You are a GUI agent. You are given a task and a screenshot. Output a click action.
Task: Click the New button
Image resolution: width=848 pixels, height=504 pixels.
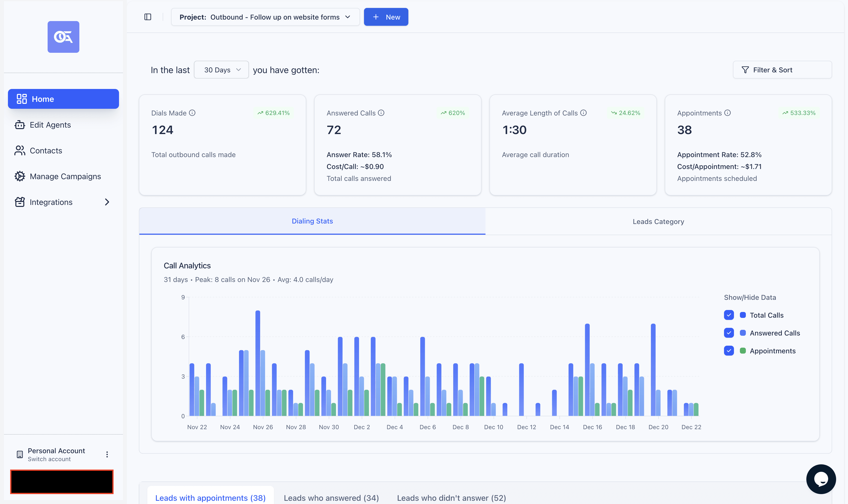point(386,17)
